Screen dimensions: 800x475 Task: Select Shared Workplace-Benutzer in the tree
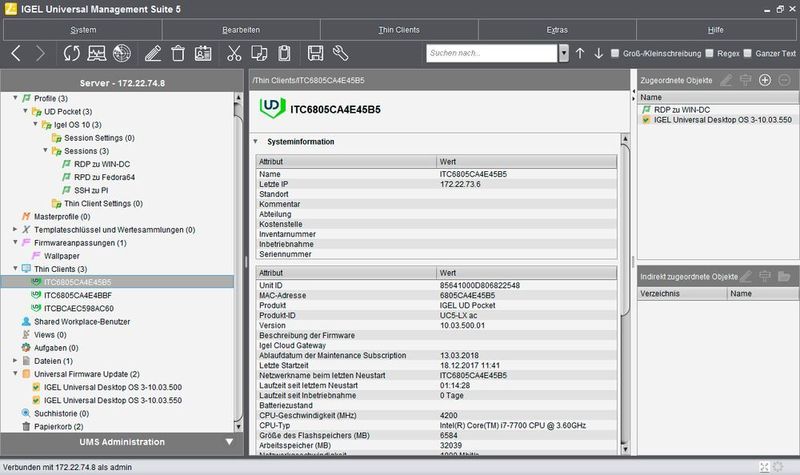pos(82,321)
